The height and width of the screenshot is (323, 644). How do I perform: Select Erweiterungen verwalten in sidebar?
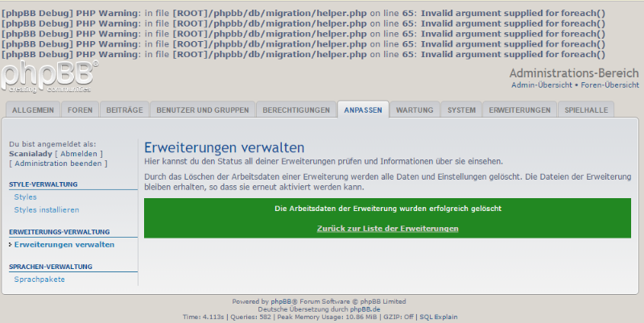coord(64,244)
